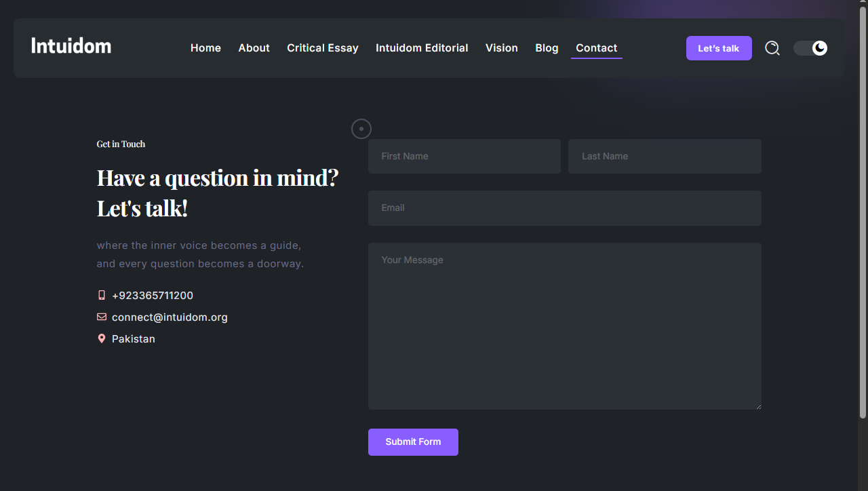
Task: Click the Intuidom logo
Action: coord(71,46)
